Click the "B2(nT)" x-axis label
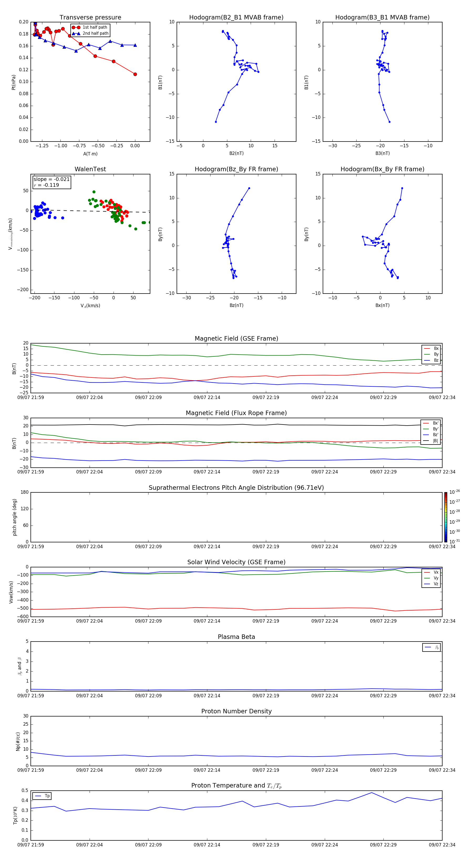 pyautogui.click(x=236, y=154)
